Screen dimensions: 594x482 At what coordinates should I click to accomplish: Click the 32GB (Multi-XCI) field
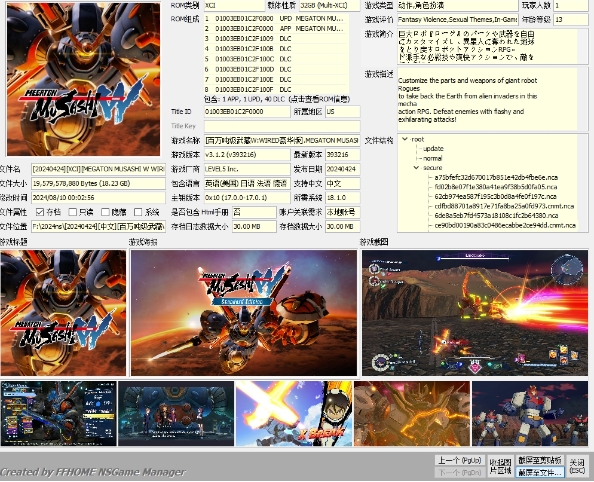click(x=329, y=5)
